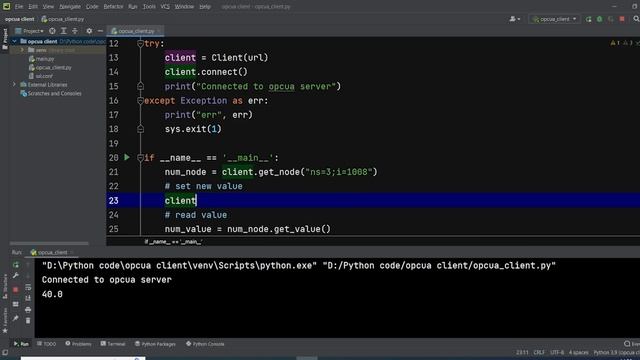Screen dimensions: 640x360
Task: Click Print icon in Run panel
Action: pyautogui.click(x=28, y=310)
